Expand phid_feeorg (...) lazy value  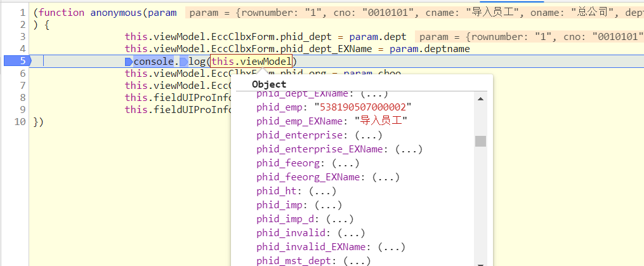pos(345,163)
